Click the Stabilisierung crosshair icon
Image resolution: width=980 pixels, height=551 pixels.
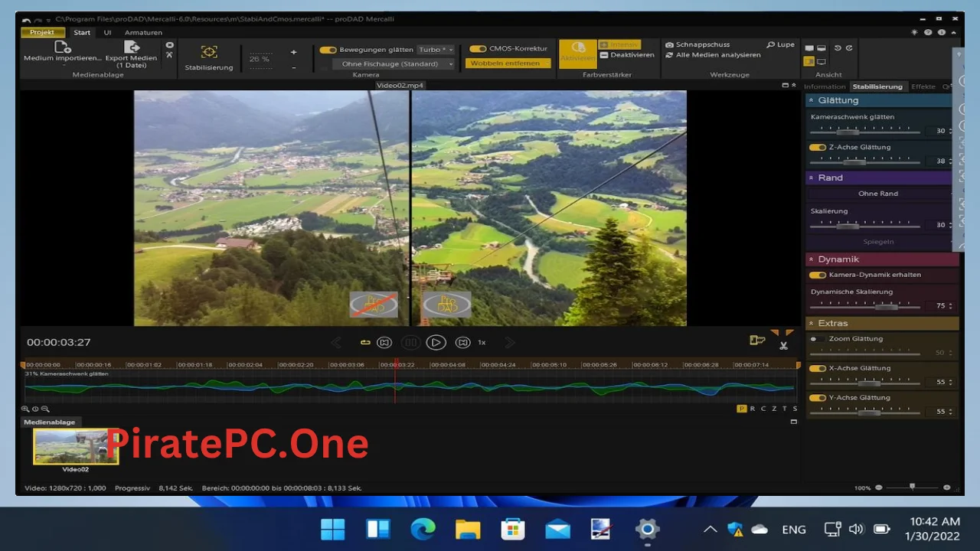pyautogui.click(x=209, y=52)
